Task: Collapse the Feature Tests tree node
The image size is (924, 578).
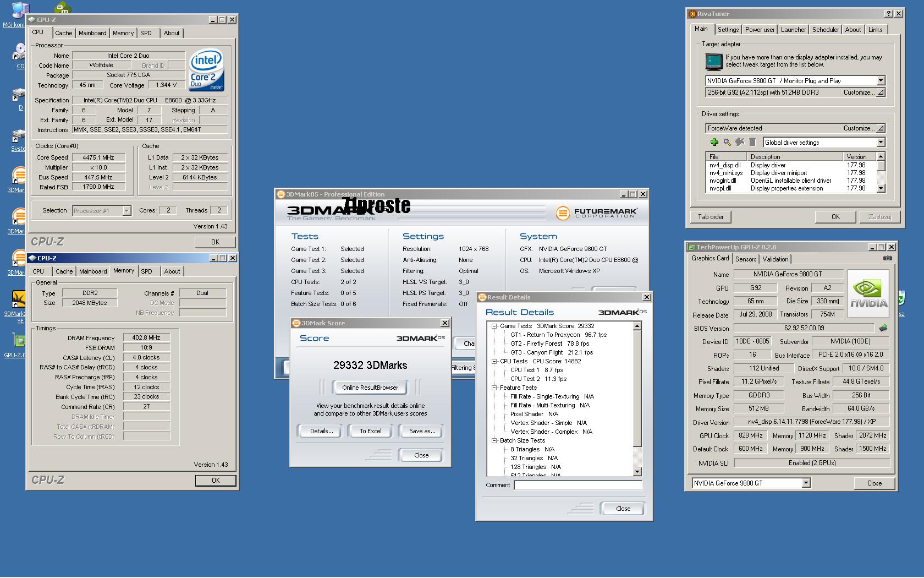Action: click(494, 388)
